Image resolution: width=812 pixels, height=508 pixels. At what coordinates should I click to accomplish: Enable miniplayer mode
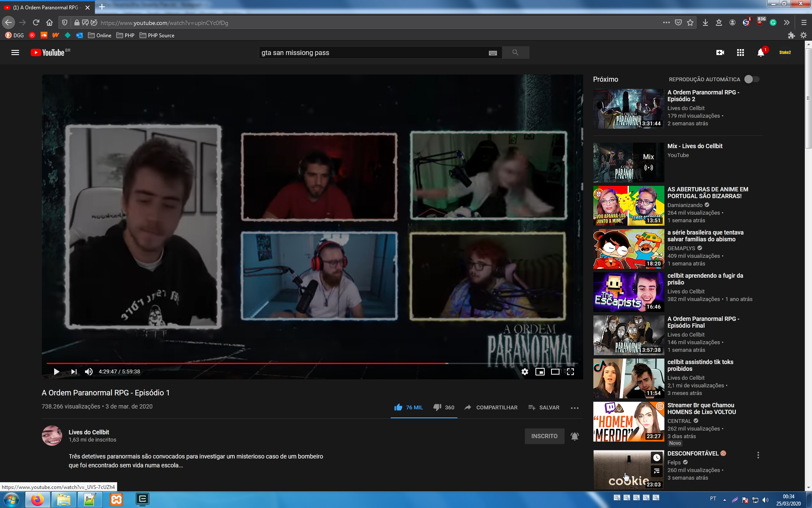click(540, 372)
